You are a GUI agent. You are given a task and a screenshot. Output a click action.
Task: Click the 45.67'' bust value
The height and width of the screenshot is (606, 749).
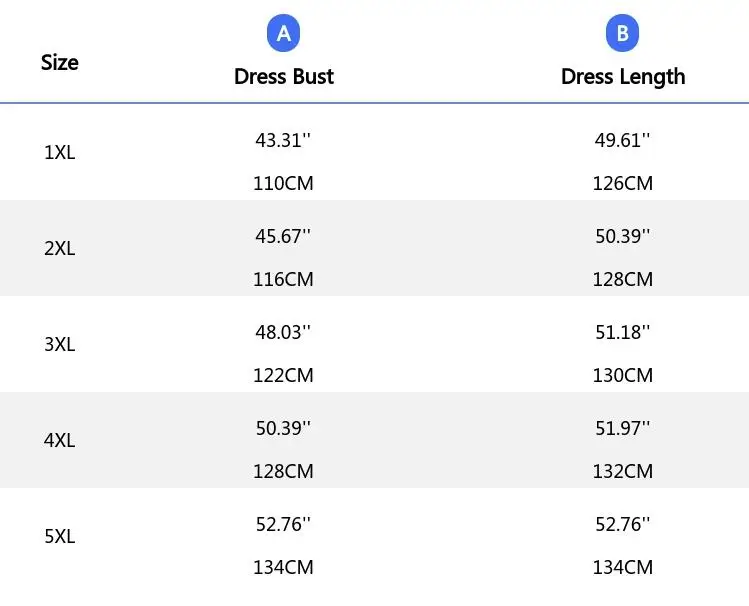click(283, 237)
